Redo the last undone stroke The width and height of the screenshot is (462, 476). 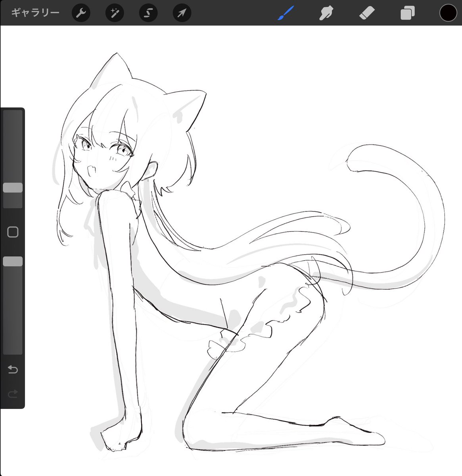[13, 393]
